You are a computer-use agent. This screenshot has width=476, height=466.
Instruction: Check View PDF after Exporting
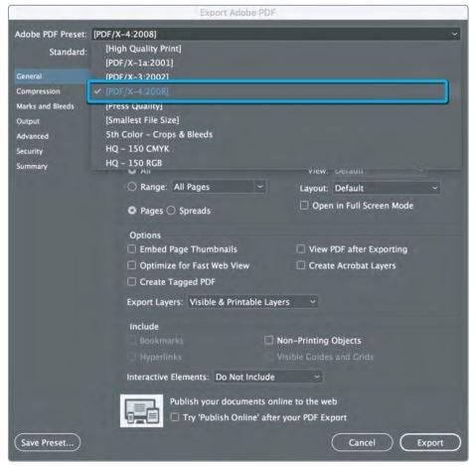pyautogui.click(x=301, y=248)
